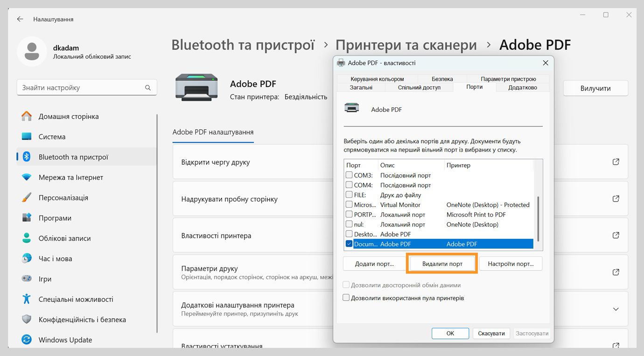Uncheck the selected Documents Adobe PDF port
644x356 pixels.
click(x=349, y=244)
